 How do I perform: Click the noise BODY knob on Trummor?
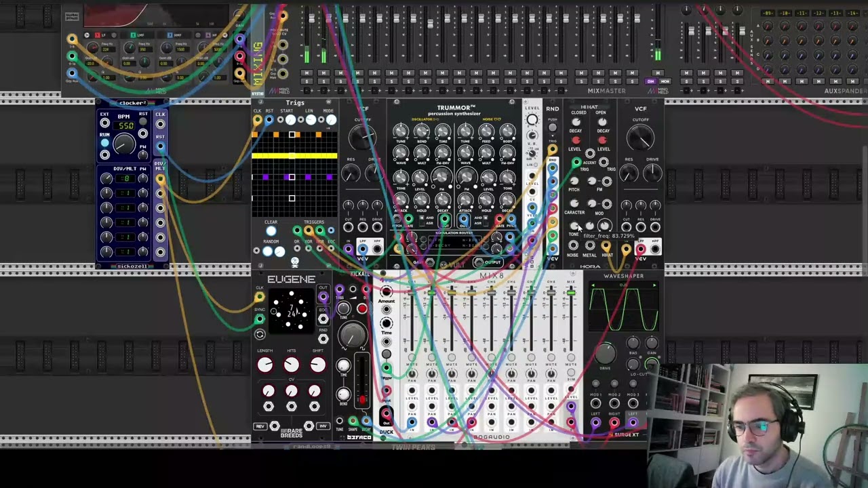tap(507, 131)
